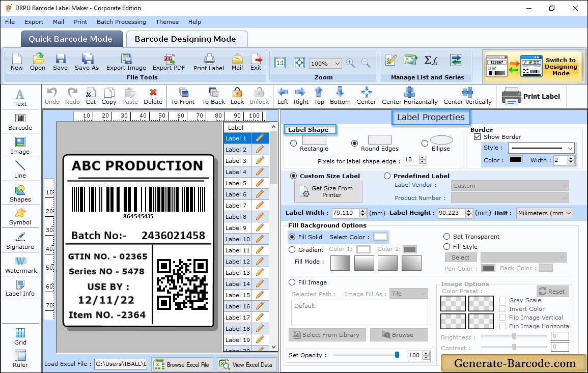
Task: Increase pixels for label shape edge
Action: [423, 157]
